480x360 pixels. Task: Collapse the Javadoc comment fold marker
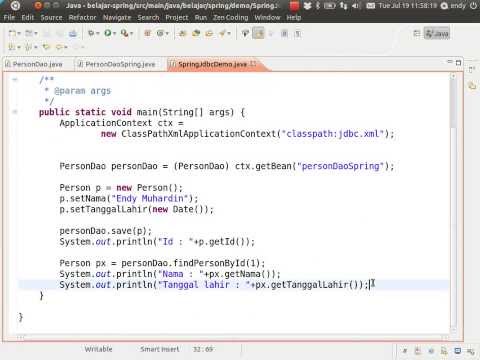(15, 79)
